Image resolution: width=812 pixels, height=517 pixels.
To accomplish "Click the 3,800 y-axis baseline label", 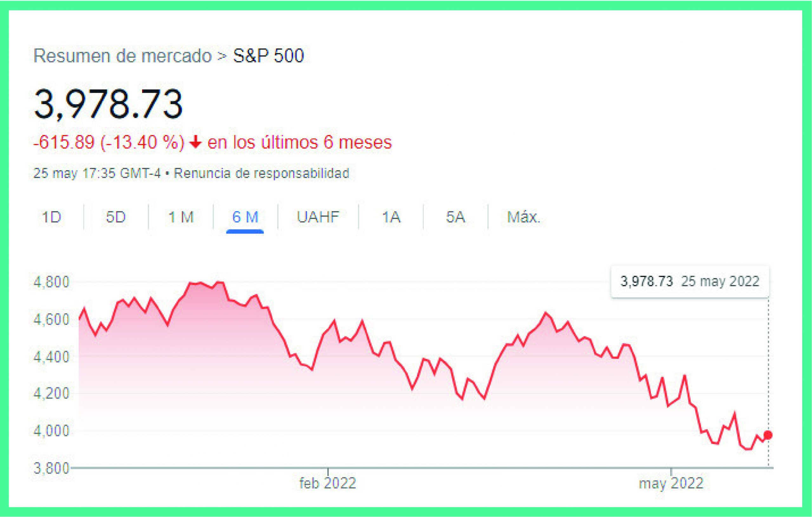I will [51, 468].
